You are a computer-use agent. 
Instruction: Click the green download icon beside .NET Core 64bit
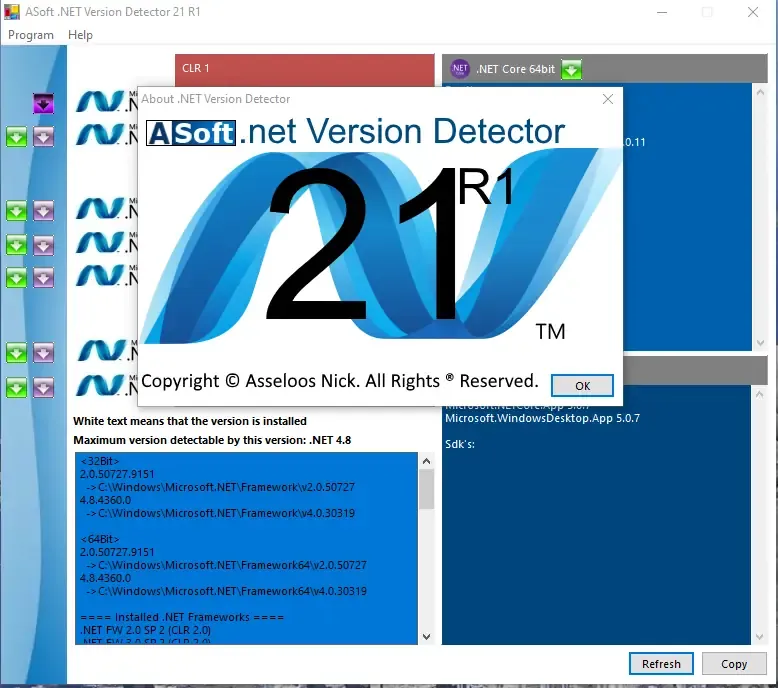point(571,69)
